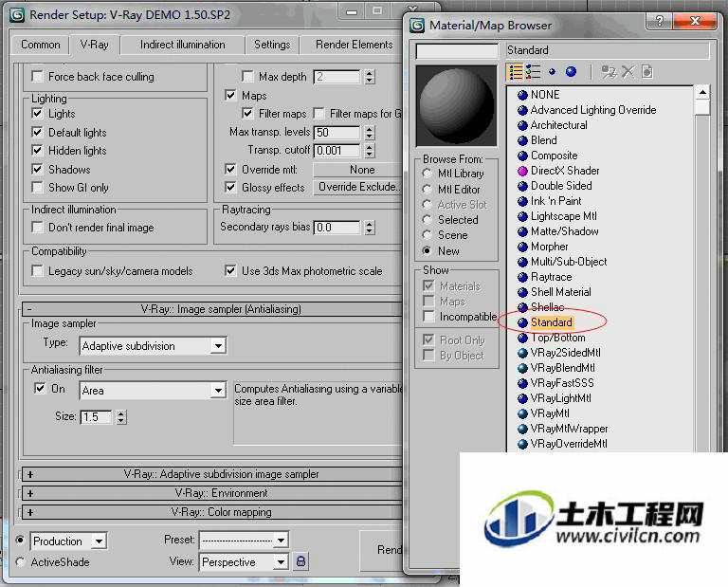
Task: Click the Architectural material sphere icon
Action: pyautogui.click(x=522, y=125)
